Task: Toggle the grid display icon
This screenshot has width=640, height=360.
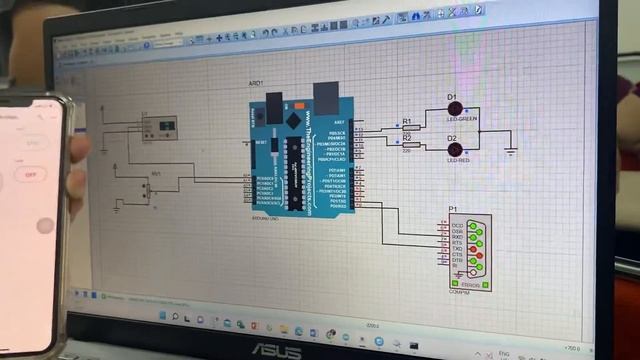Action: click(199, 39)
